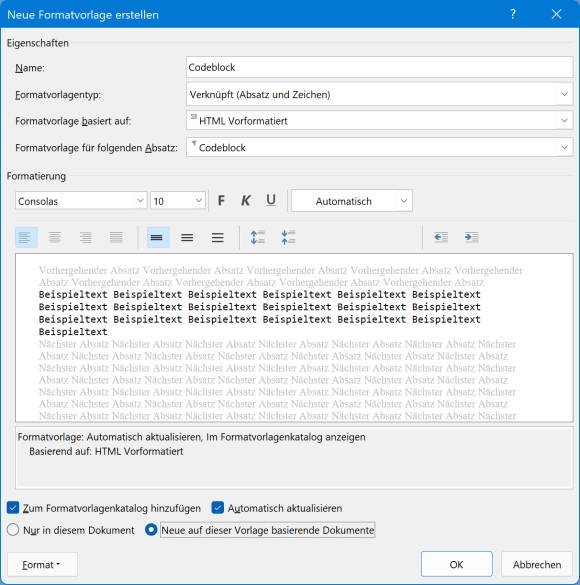Open the Format menu button
Viewport: 580px width, 585px height.
[42, 564]
